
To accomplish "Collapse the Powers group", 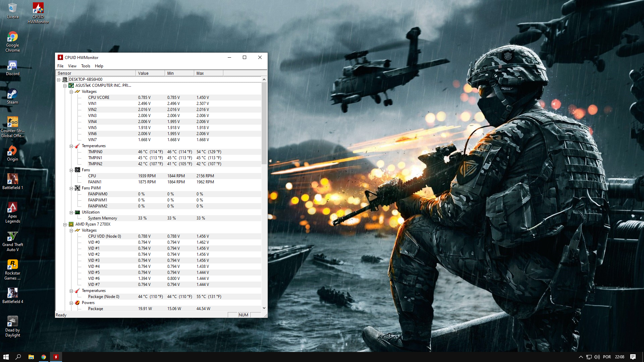I will 71,303.
